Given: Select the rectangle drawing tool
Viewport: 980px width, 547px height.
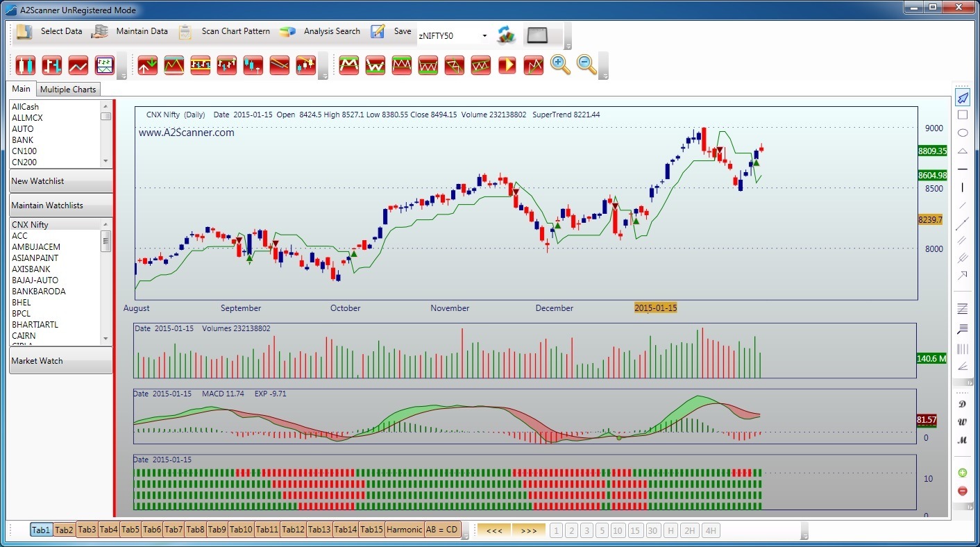Looking at the screenshot, I should pyautogui.click(x=963, y=115).
